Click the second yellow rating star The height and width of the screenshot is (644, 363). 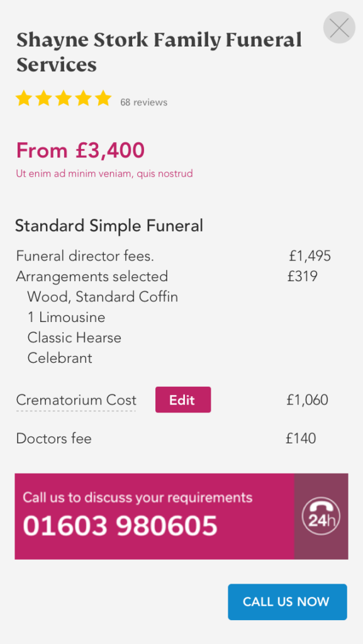point(43,99)
